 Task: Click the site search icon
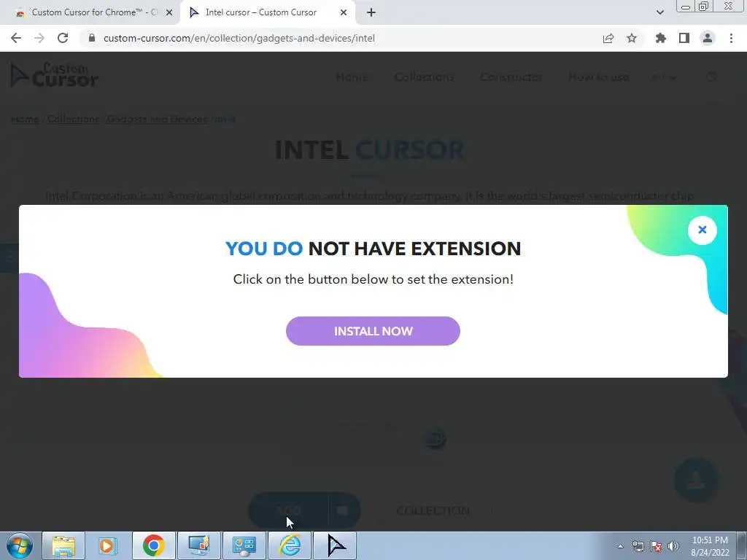(x=711, y=77)
